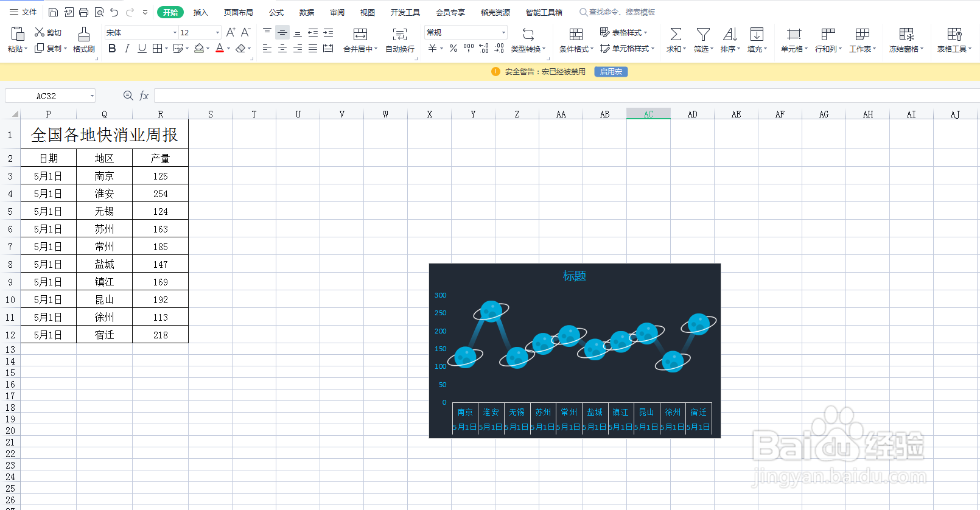980x510 pixels.
Task: Click the Type Conversion (类型转换) icon
Action: point(528,34)
